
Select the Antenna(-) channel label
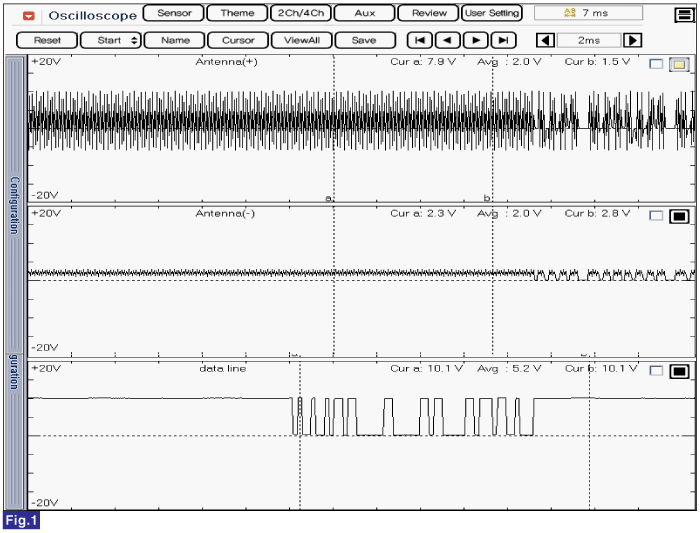[x=225, y=213]
